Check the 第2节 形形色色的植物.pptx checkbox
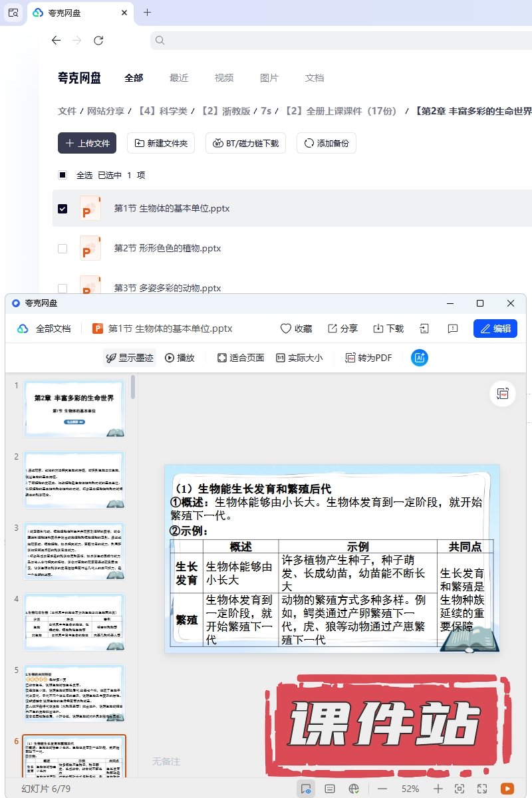Viewport: 532px width, 798px height. point(63,249)
